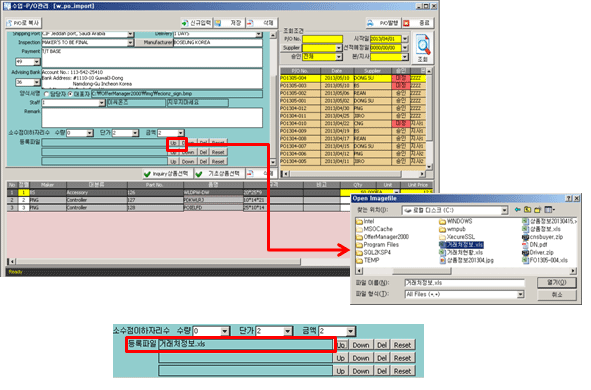591x390 pixels.
Task: Click the P/O 발행 print icon
Action: pos(371,23)
